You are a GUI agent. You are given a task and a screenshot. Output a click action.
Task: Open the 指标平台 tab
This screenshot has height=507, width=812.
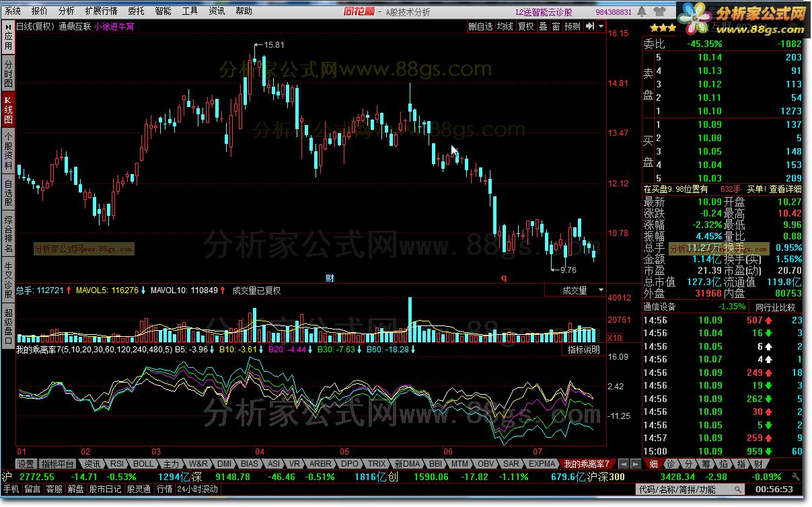57,464
